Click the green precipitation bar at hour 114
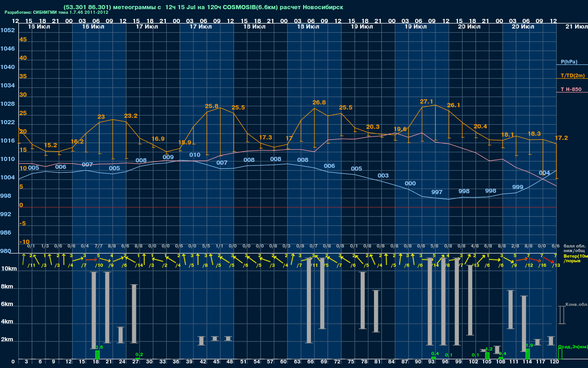The height and width of the screenshot is (368, 588). point(527,354)
